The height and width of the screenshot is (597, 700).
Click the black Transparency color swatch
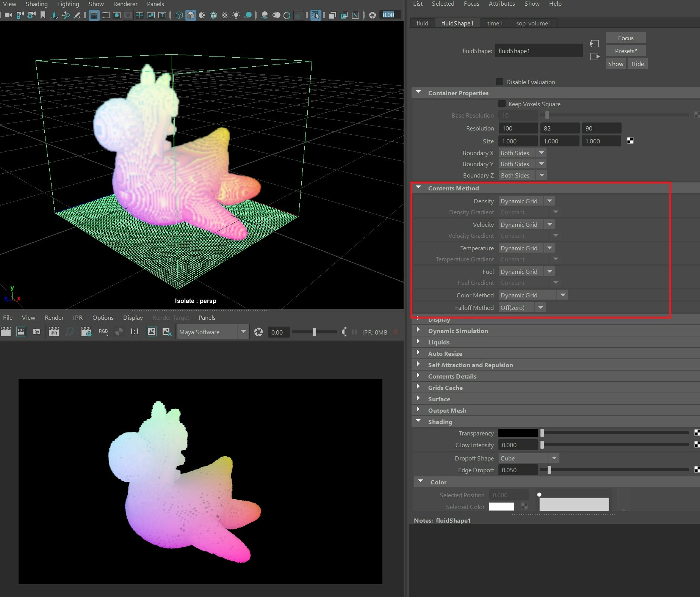[518, 433]
